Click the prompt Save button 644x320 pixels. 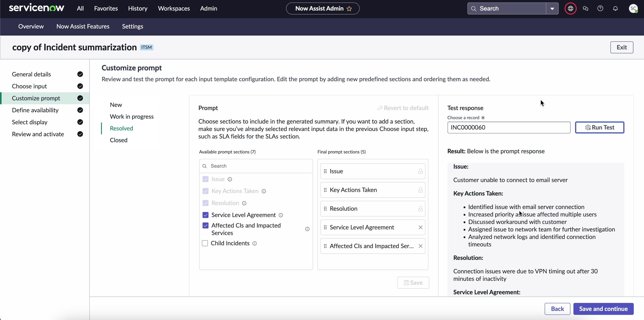pyautogui.click(x=413, y=283)
